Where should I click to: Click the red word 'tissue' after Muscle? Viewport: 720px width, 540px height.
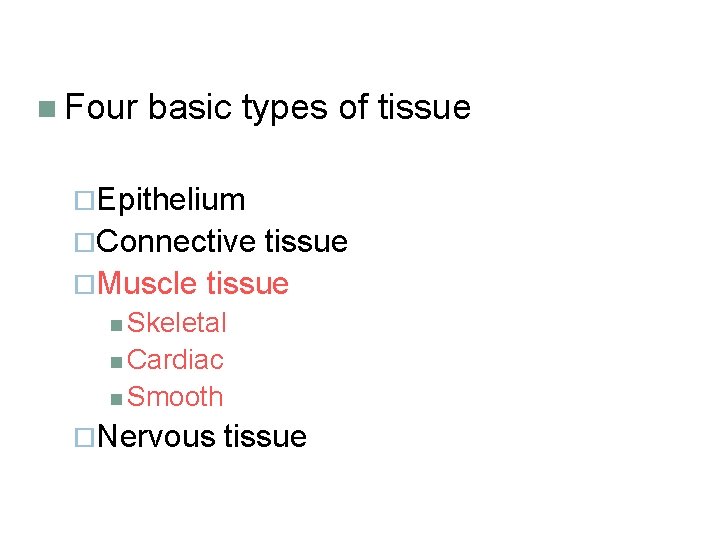tap(247, 284)
